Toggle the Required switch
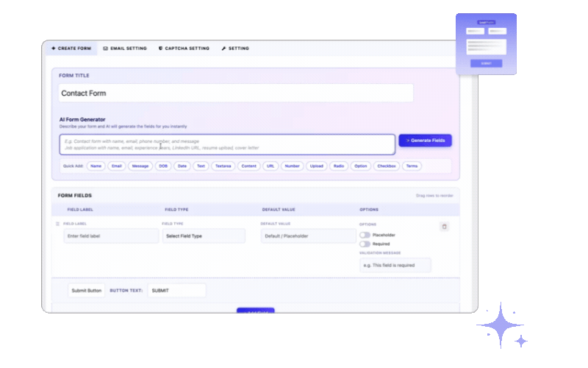Viewport: 588px width, 368px height. pyautogui.click(x=365, y=244)
